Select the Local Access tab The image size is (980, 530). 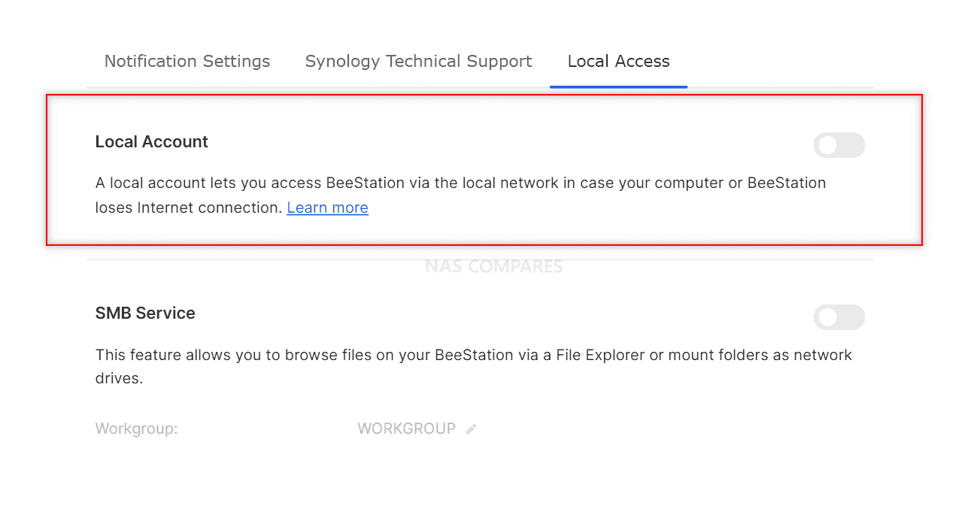pyautogui.click(x=618, y=61)
